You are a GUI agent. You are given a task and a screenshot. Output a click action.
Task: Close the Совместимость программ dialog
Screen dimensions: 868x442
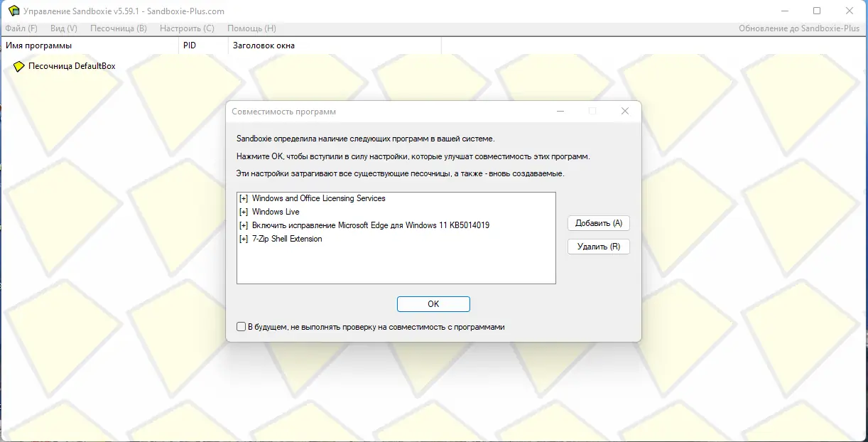pos(625,112)
